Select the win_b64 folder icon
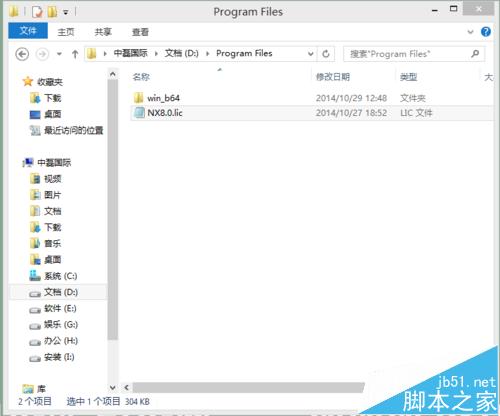This screenshot has width=500, height=416. (139, 98)
